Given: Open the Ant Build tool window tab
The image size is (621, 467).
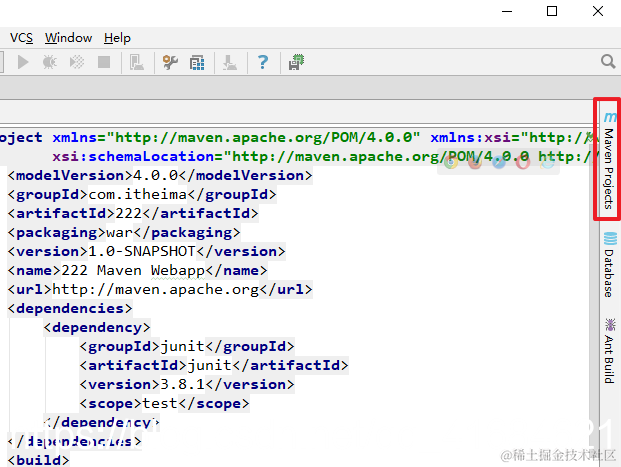Looking at the screenshot, I should [609, 351].
